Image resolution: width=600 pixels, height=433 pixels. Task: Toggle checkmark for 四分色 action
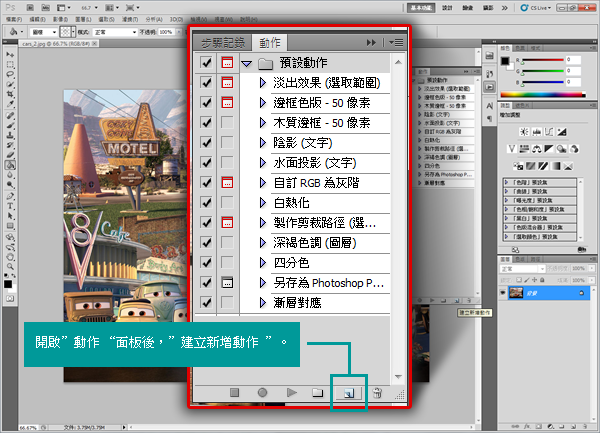206,262
